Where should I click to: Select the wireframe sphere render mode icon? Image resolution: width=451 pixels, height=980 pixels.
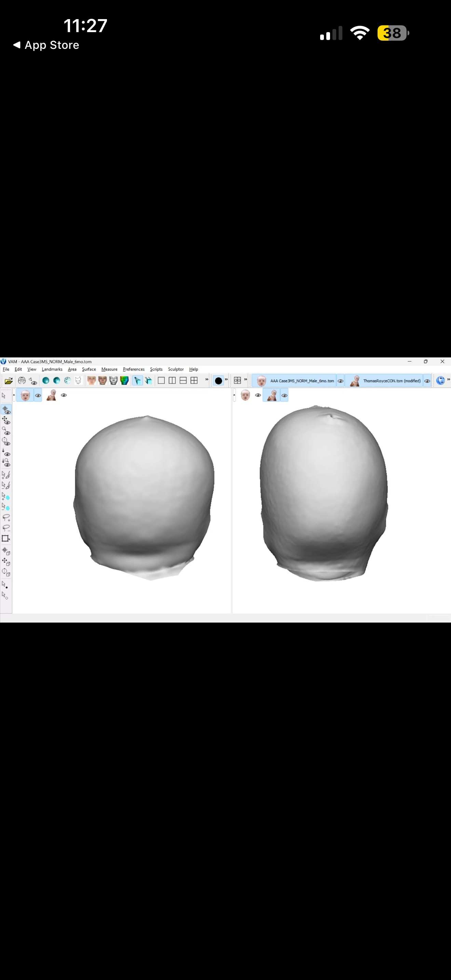[67, 380]
